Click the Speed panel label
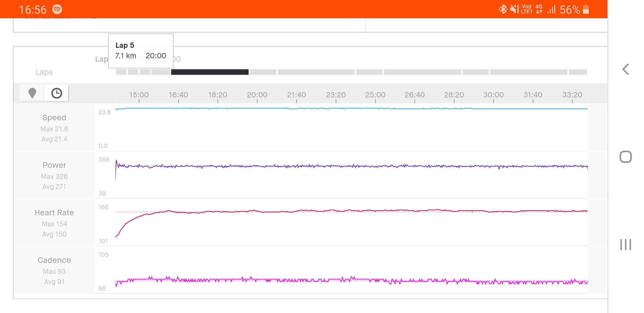 pos(54,117)
